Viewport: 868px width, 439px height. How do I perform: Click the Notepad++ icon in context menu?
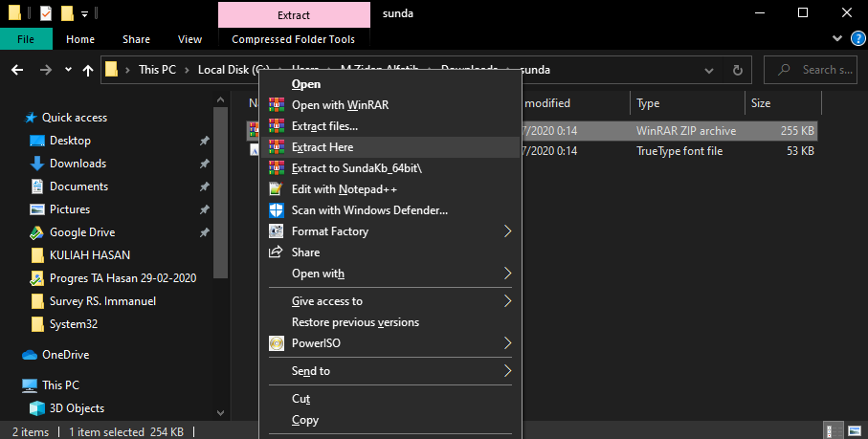(277, 189)
